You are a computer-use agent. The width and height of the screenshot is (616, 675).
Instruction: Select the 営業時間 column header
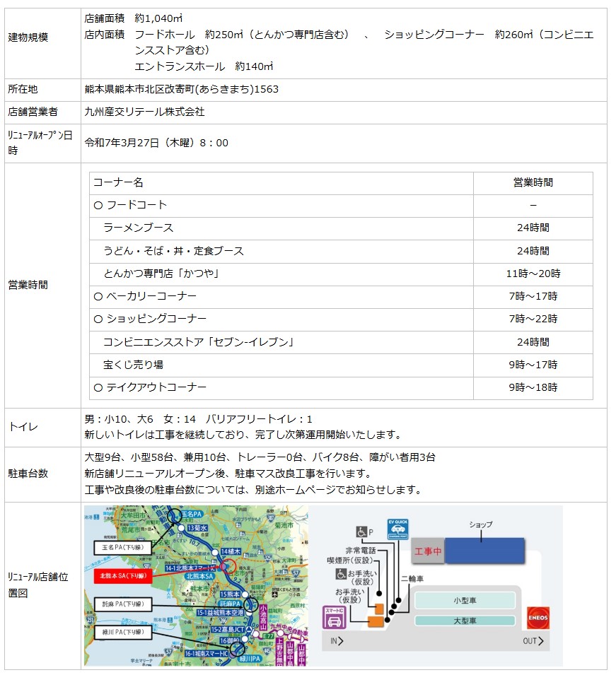pos(535,182)
